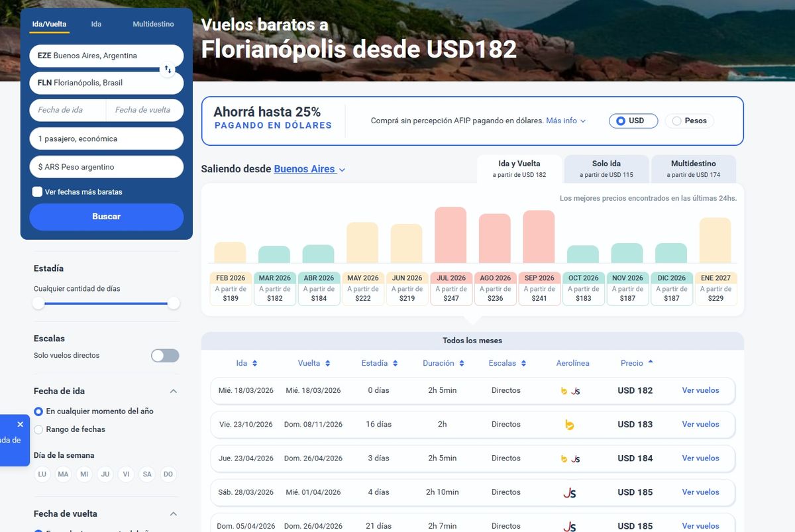Sort results by Ida column arrows
795x532 pixels.
coord(254,363)
